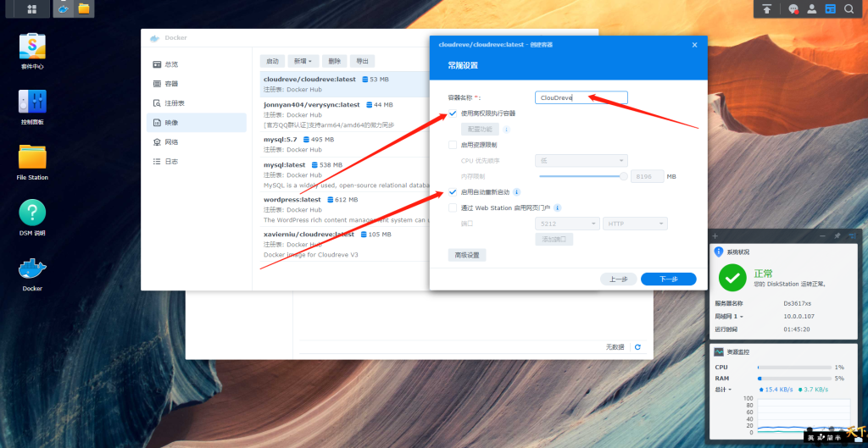Image resolution: width=868 pixels, height=448 pixels.
Task: Switch to Docker app in top taskbar
Action: click(x=64, y=8)
